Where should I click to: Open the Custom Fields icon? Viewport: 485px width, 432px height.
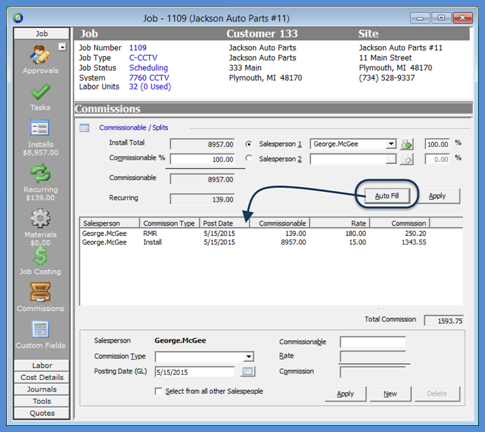[x=40, y=329]
